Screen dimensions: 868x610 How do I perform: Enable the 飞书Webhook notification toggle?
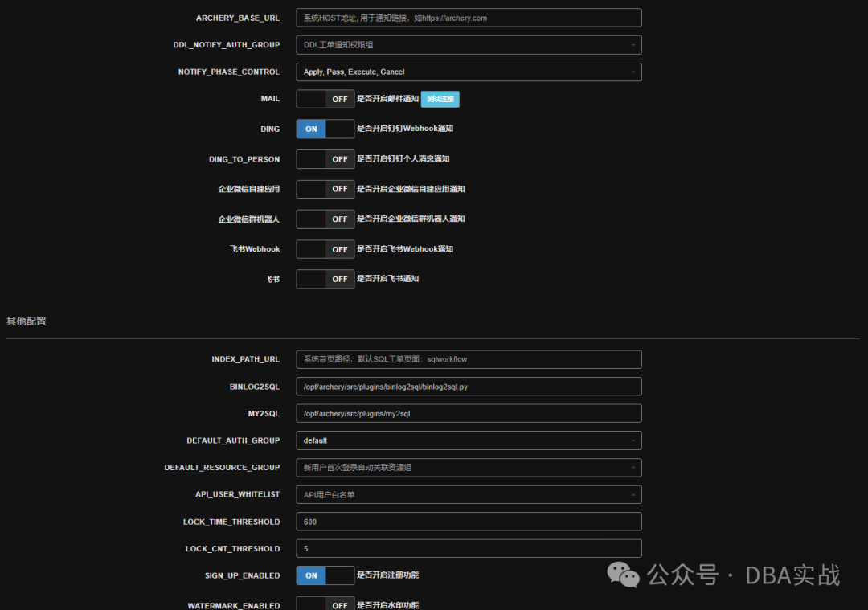[325, 248]
